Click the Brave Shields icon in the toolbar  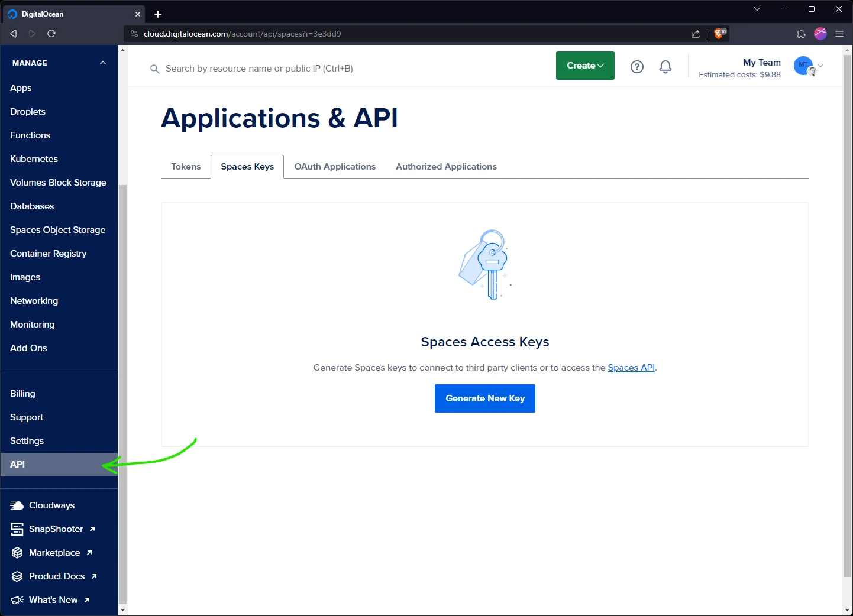coord(719,34)
